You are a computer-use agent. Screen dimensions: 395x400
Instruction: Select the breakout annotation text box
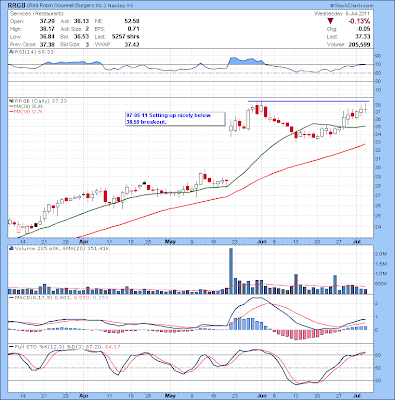[175, 119]
